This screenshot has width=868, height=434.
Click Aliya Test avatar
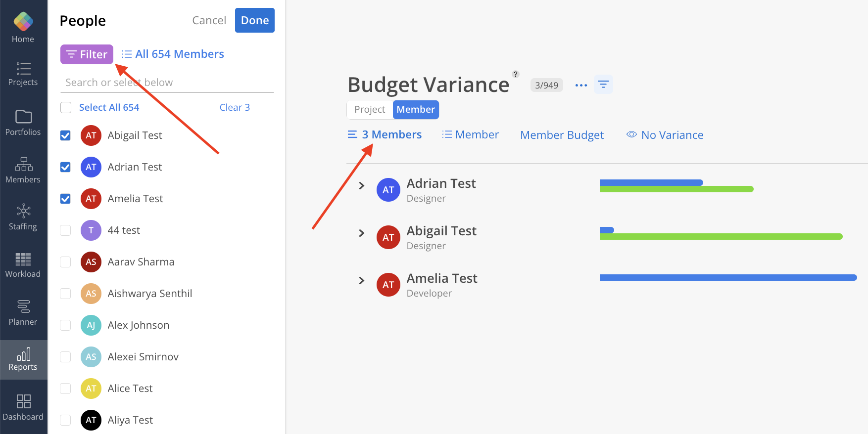pos(91,420)
